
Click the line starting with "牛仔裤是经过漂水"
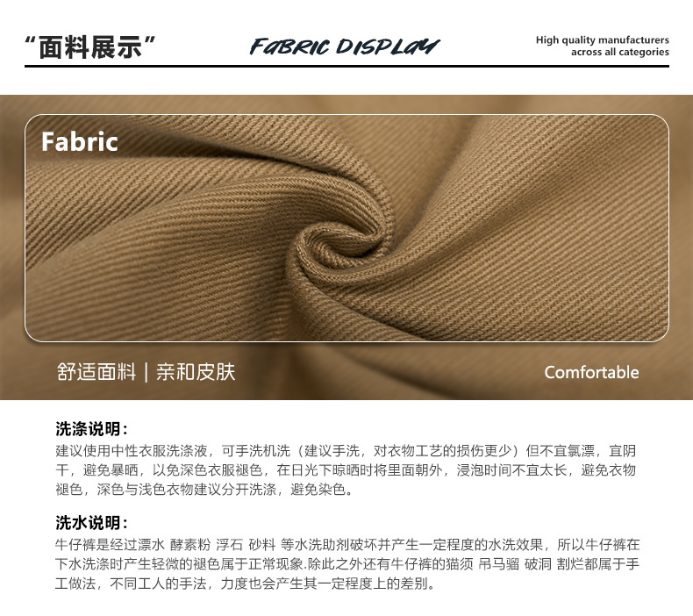click(x=347, y=545)
